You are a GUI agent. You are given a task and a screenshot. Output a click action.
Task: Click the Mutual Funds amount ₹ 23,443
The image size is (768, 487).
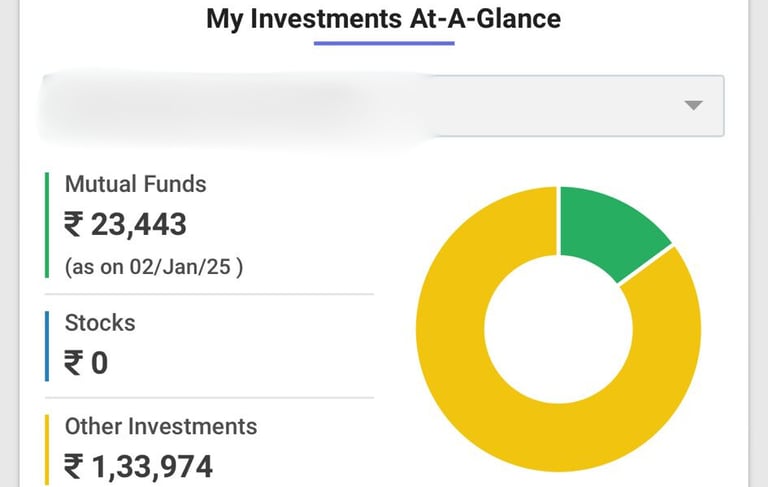pyautogui.click(x=126, y=224)
